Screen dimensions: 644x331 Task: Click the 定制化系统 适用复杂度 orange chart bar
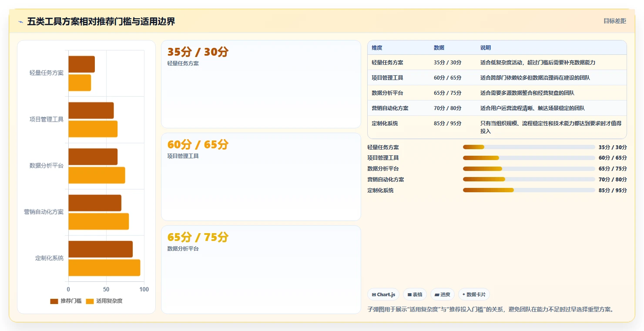click(104, 267)
